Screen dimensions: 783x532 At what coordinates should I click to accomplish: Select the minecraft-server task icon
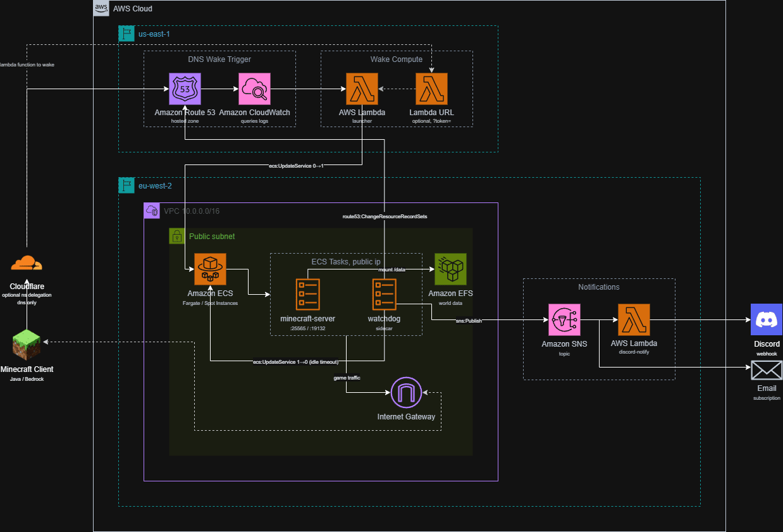pos(307,294)
